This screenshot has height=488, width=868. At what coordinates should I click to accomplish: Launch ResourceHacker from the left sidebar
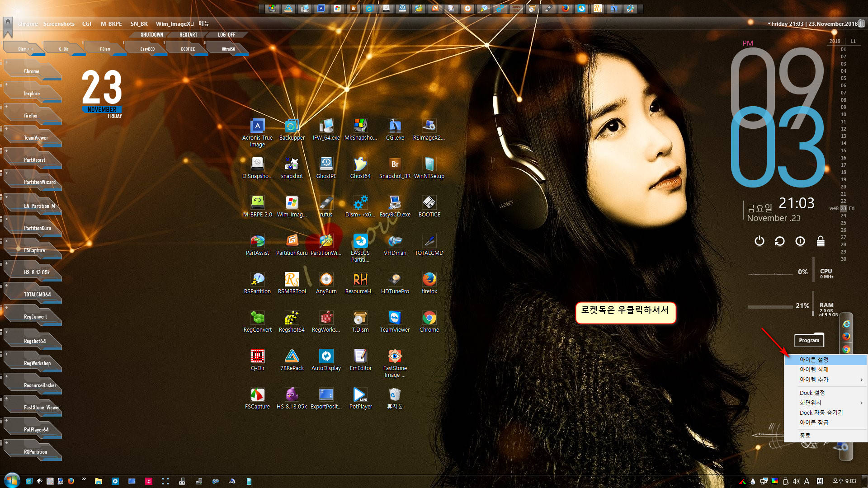(33, 385)
